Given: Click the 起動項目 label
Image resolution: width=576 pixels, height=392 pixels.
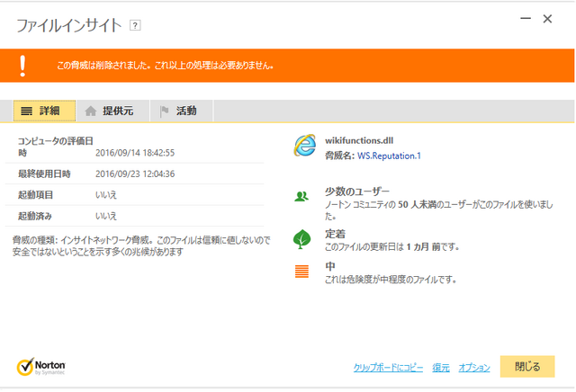Looking at the screenshot, I should [x=36, y=194].
